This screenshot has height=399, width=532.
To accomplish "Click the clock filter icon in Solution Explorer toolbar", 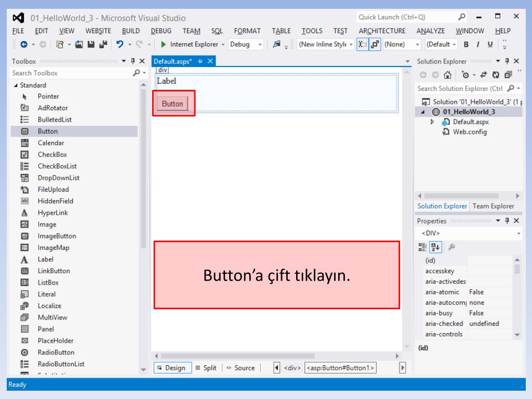I will coord(465,75).
